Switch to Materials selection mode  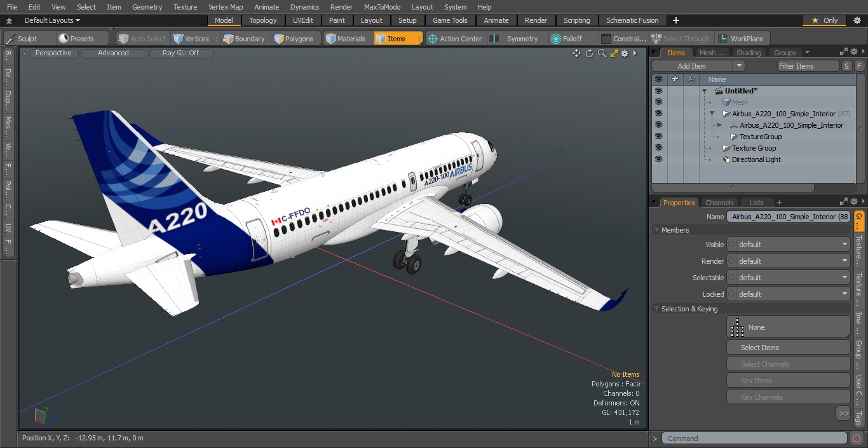point(346,39)
